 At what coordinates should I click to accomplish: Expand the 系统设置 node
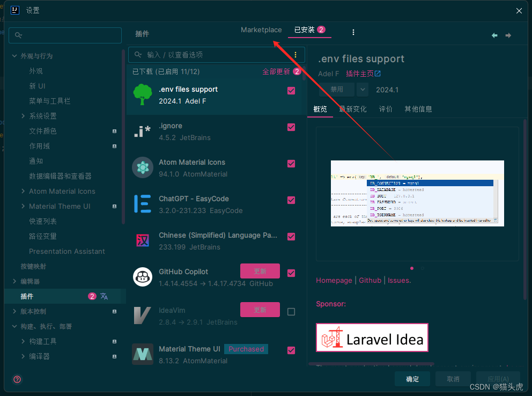(x=23, y=116)
